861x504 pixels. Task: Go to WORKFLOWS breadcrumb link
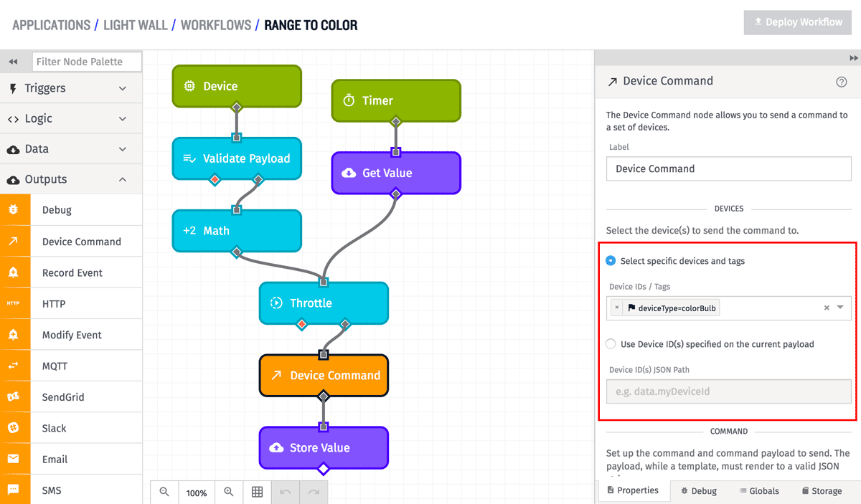pyautogui.click(x=216, y=25)
